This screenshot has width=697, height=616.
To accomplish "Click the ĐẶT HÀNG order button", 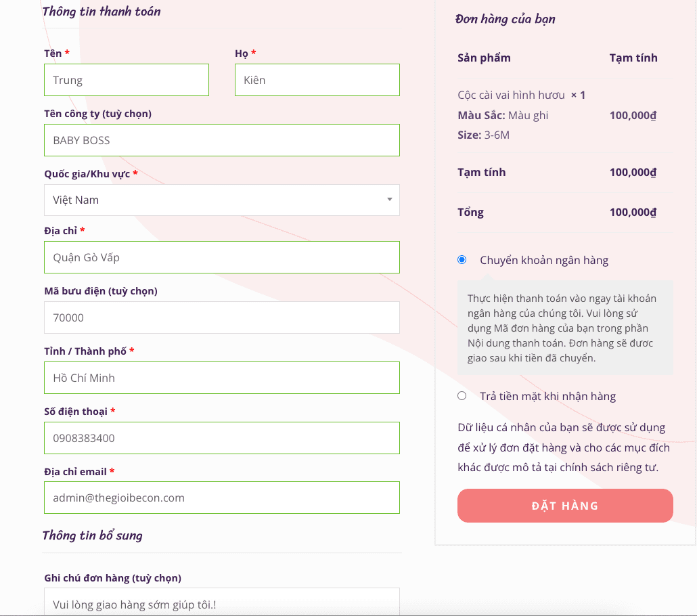I will click(565, 505).
